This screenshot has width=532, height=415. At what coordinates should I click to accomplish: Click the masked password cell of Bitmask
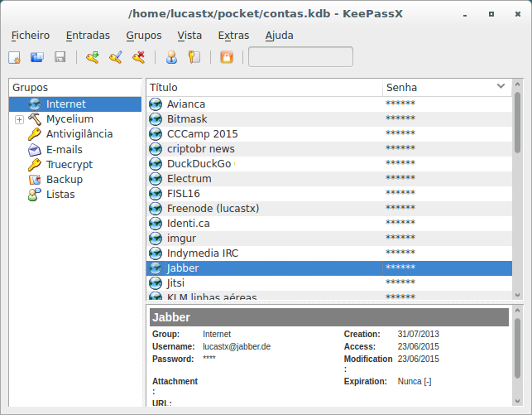pyautogui.click(x=447, y=118)
